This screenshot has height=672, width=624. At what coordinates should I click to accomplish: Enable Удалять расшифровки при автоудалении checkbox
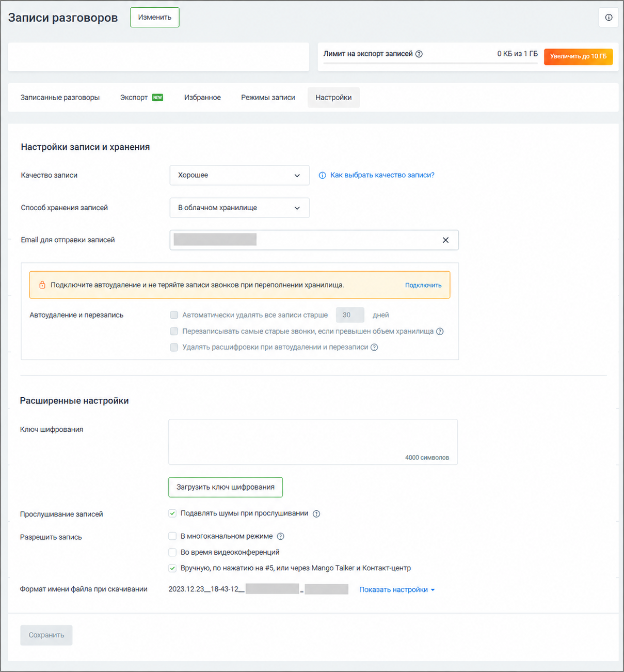tap(174, 347)
